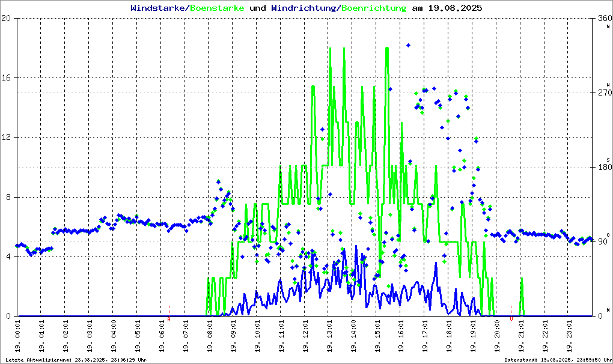The height and width of the screenshot is (364, 613).
Task: Select the right axis value 360
Action: [x=605, y=18]
